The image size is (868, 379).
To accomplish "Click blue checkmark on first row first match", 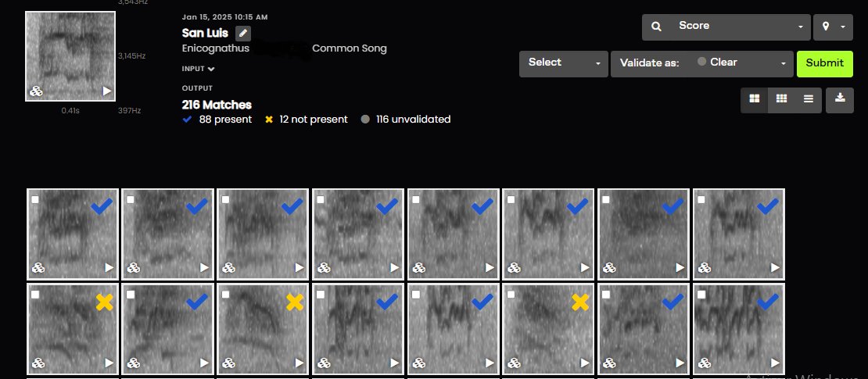I will [x=102, y=206].
